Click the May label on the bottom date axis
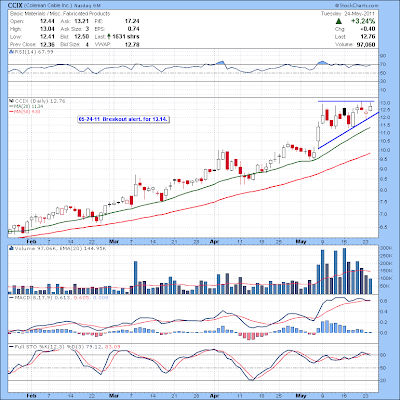The image size is (400, 400). [x=301, y=396]
